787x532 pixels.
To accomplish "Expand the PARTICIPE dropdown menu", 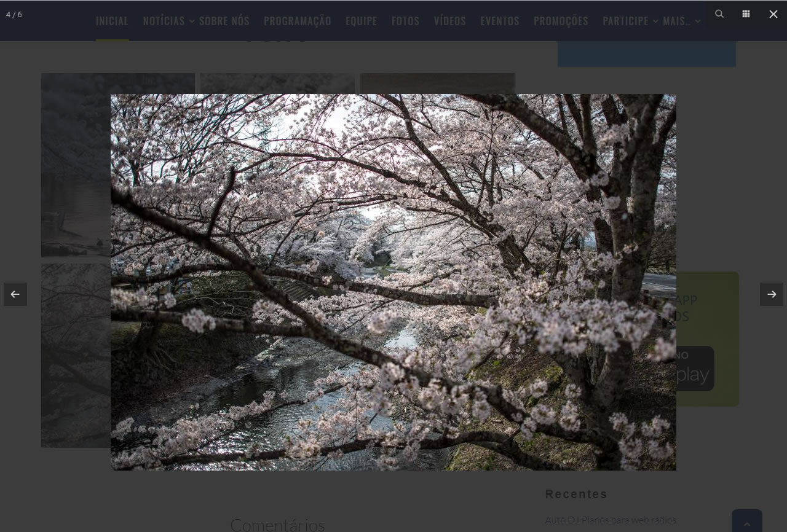I will [x=630, y=21].
